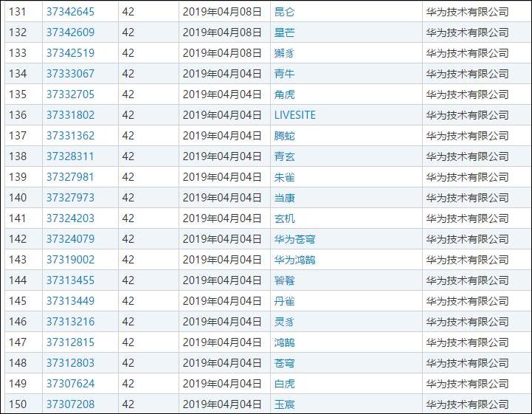
Task: Click the trademark name in row 133
Action: click(x=284, y=53)
